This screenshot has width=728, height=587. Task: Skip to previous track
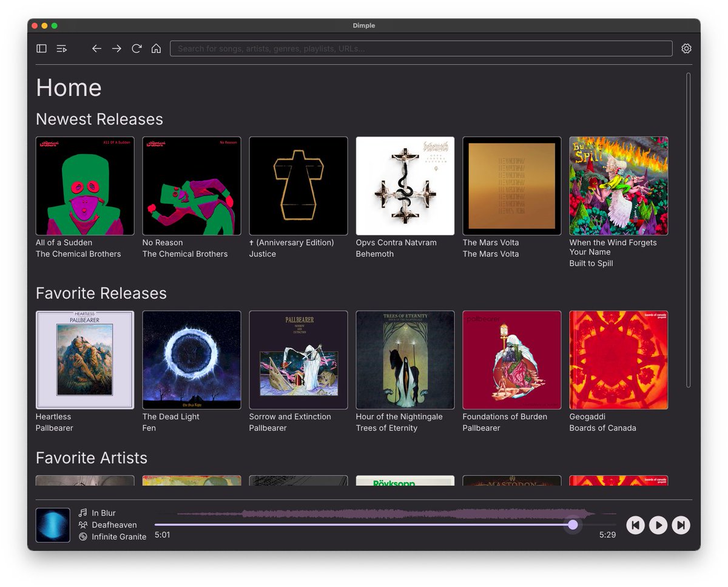pyautogui.click(x=635, y=525)
